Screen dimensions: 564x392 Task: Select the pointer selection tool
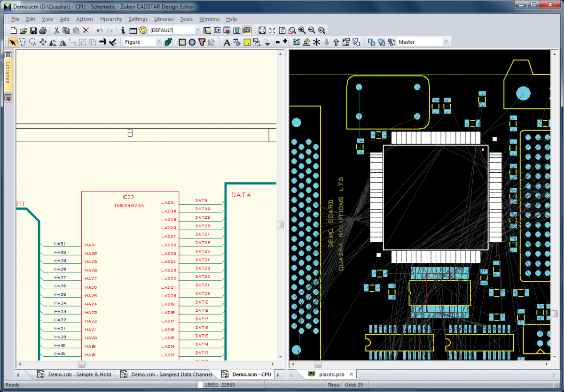[x=12, y=42]
